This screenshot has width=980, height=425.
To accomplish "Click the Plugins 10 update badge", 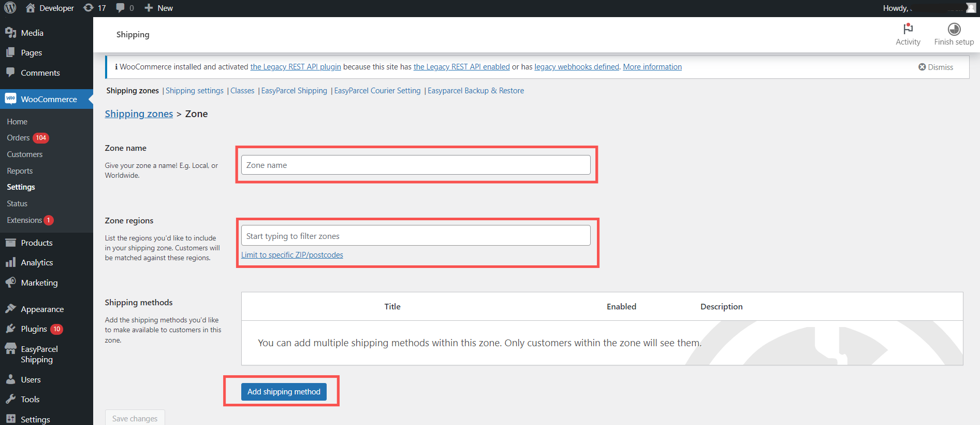I will click(x=56, y=329).
